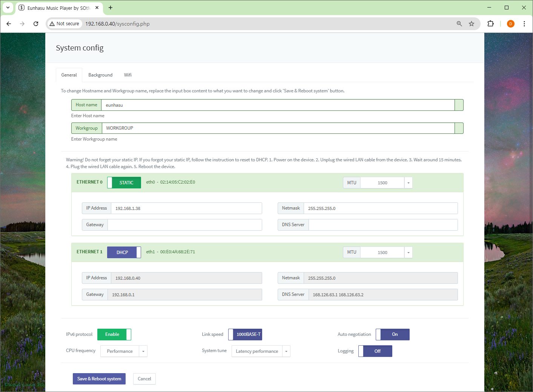Click the orange profile avatar icon
The image size is (533, 392).
pos(510,24)
